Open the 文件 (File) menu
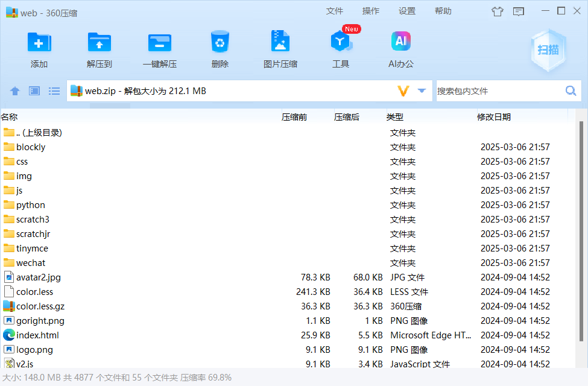The width and height of the screenshot is (588, 386). [335, 11]
